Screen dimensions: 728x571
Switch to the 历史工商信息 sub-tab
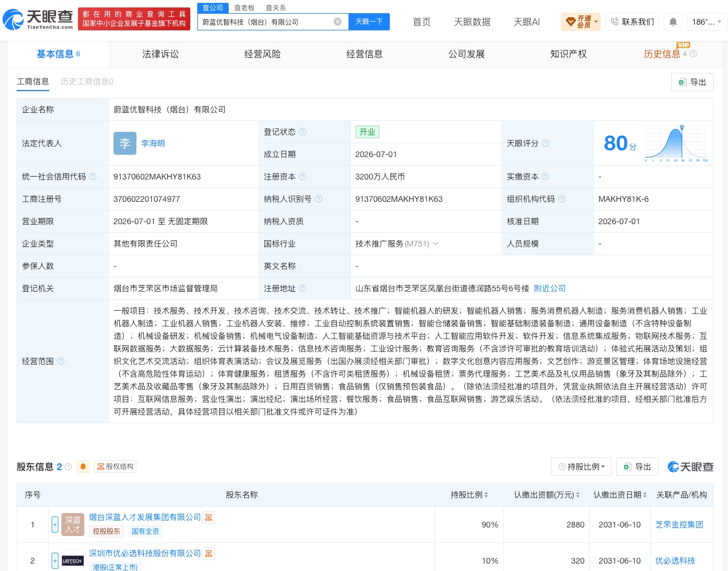click(x=87, y=82)
